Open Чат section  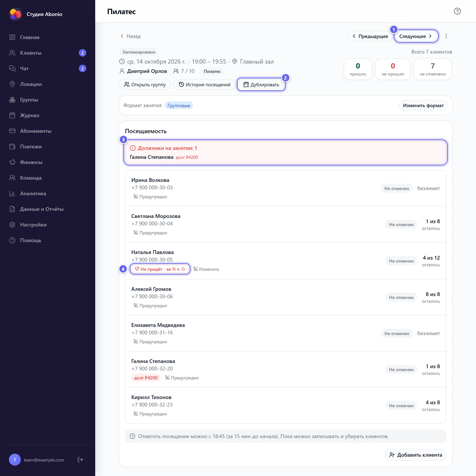(48, 69)
